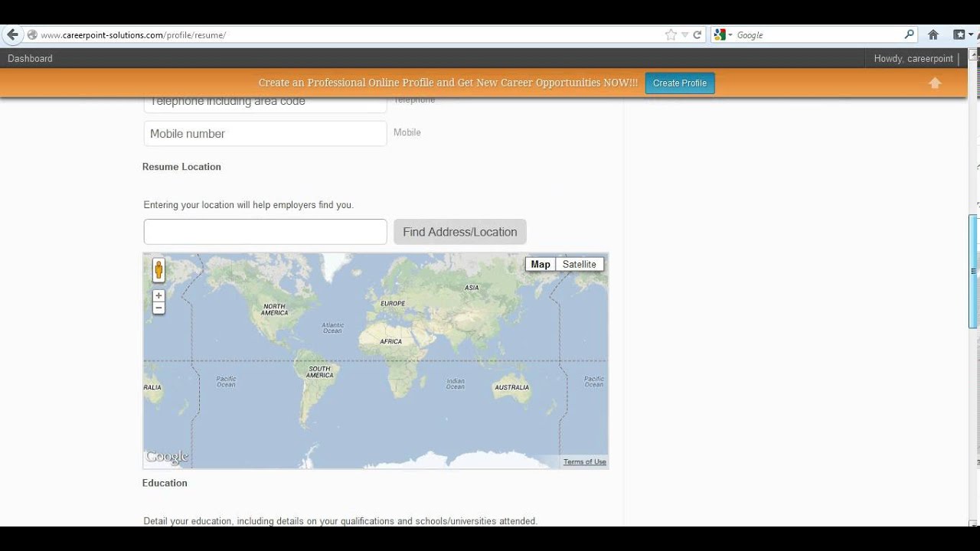This screenshot has width=980, height=551.
Task: Open the URL history dropdown arrow
Action: pyautogui.click(x=685, y=34)
